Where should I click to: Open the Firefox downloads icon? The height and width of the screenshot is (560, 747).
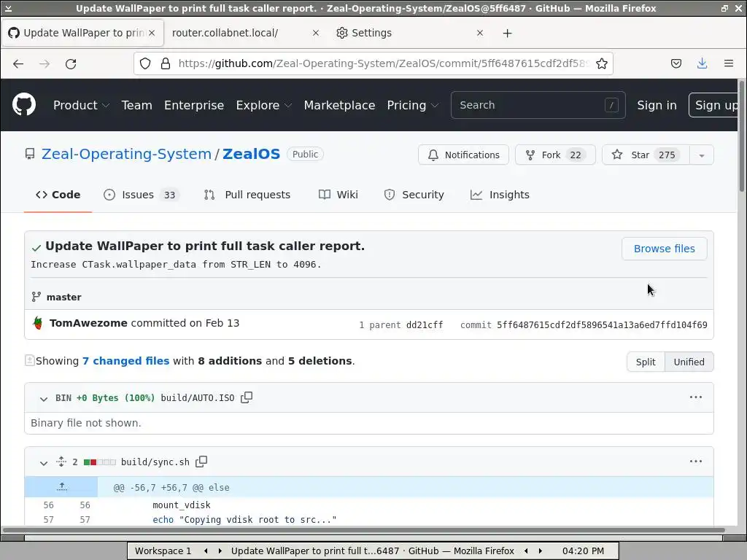(703, 64)
